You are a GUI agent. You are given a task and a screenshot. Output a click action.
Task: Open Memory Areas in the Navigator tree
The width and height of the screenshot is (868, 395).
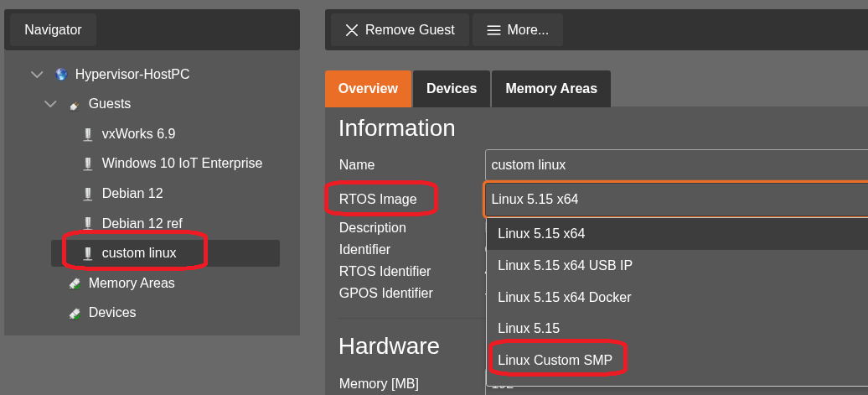coord(132,283)
